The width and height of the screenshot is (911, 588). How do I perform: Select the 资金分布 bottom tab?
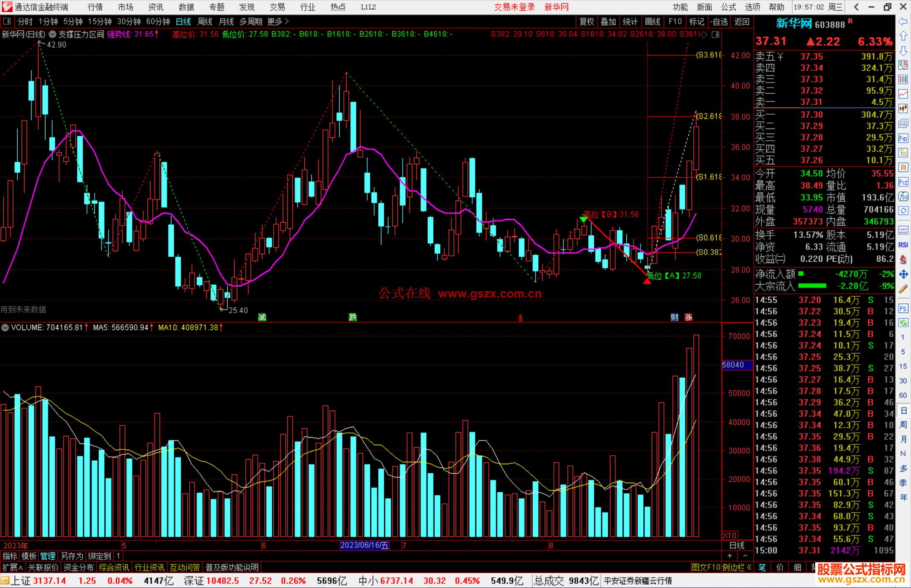point(78,567)
